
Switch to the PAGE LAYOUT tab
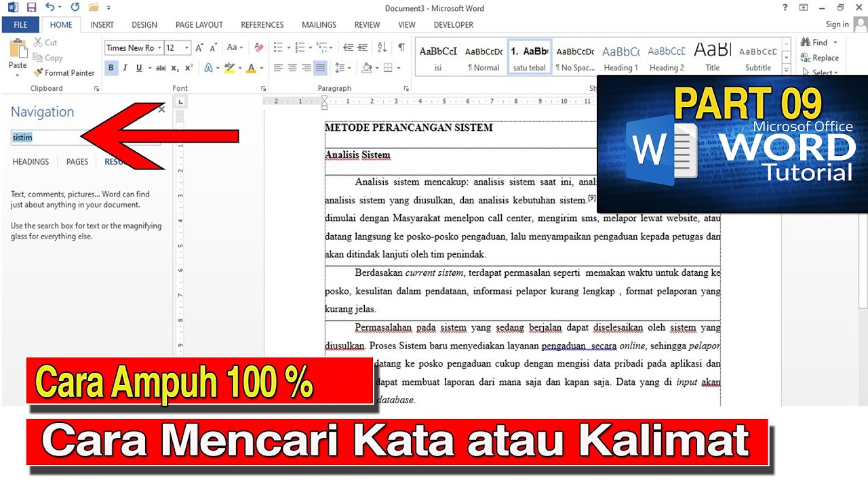point(199,24)
